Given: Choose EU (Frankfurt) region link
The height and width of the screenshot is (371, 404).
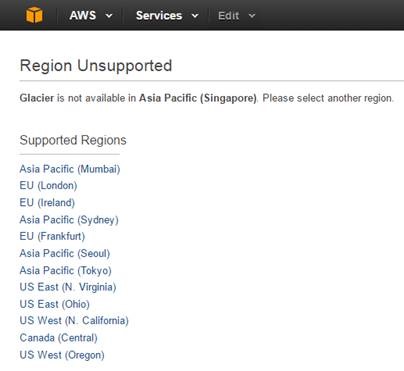Looking at the screenshot, I should pos(52,236).
